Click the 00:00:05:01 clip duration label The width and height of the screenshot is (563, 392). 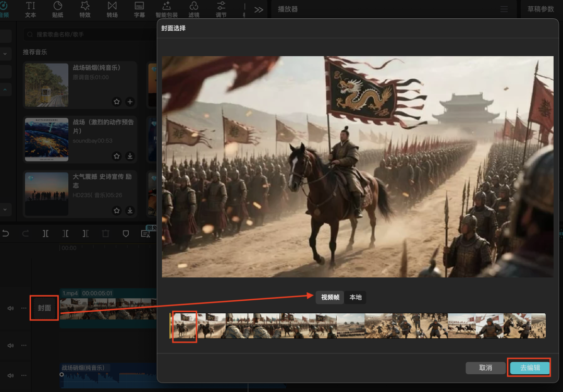pos(97,293)
